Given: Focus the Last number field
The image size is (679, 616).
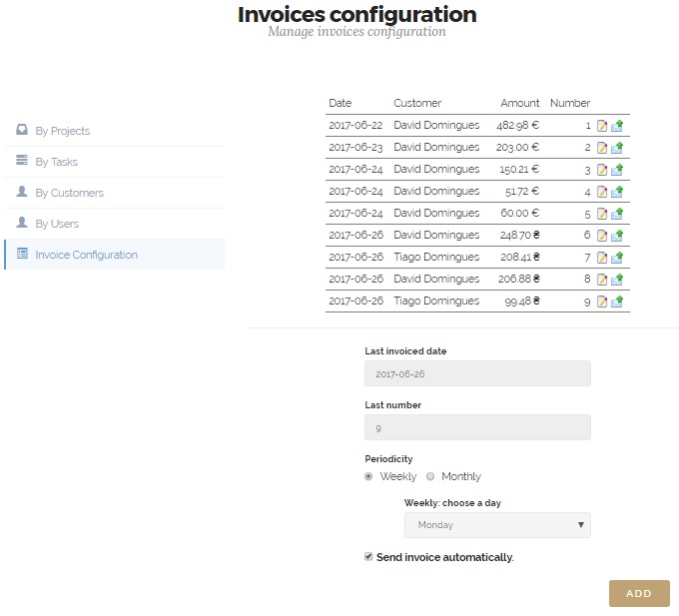Looking at the screenshot, I should point(477,427).
